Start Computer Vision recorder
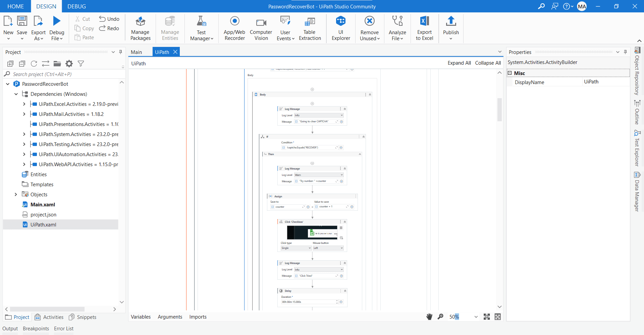 pyautogui.click(x=261, y=28)
